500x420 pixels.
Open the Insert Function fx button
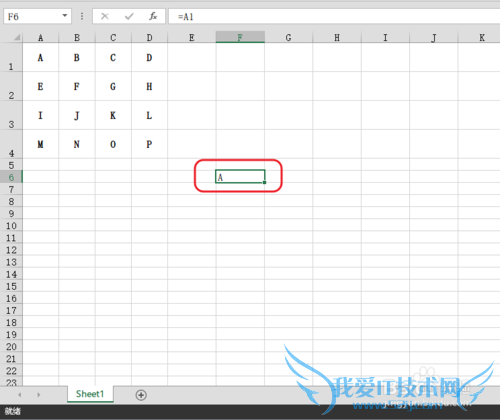click(153, 16)
